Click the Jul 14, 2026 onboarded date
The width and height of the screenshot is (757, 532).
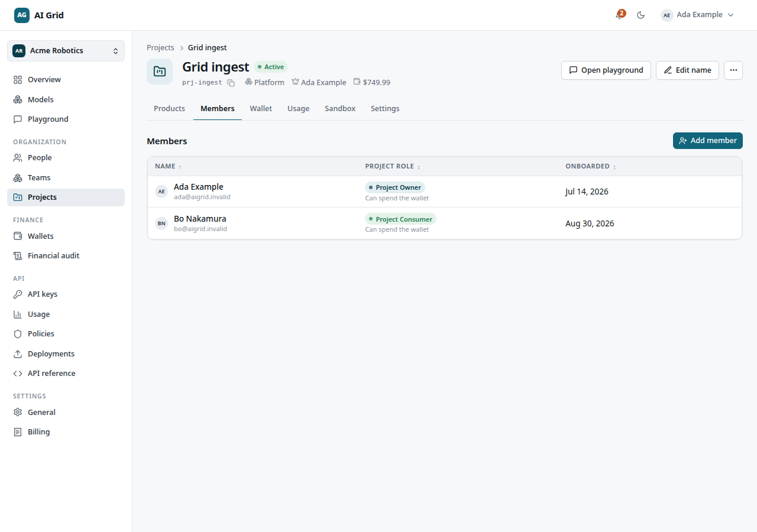(587, 192)
